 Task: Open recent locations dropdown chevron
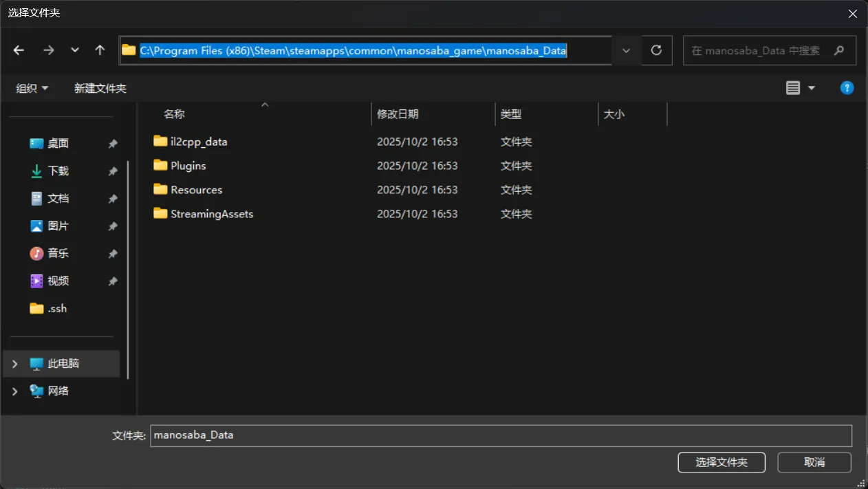pos(75,50)
